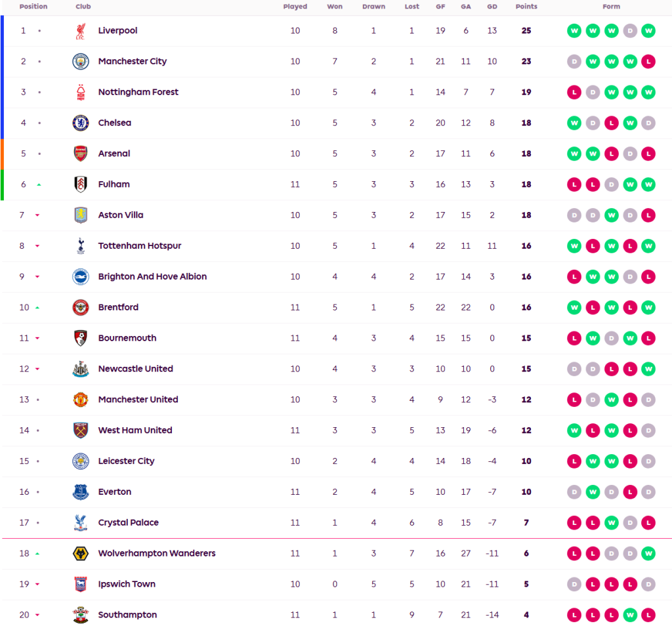Click Aston Villa's position movement arrow
672x626 pixels.
[x=38, y=215]
